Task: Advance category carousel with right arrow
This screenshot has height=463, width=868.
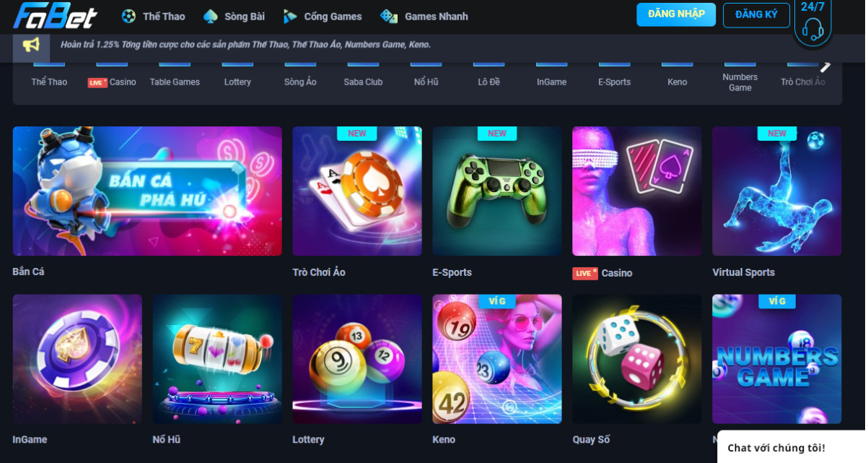Action: [825, 66]
